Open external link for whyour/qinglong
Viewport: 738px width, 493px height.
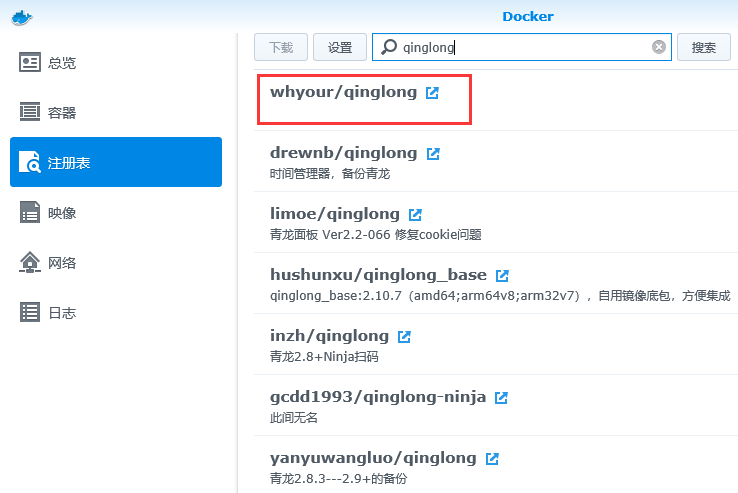click(432, 93)
